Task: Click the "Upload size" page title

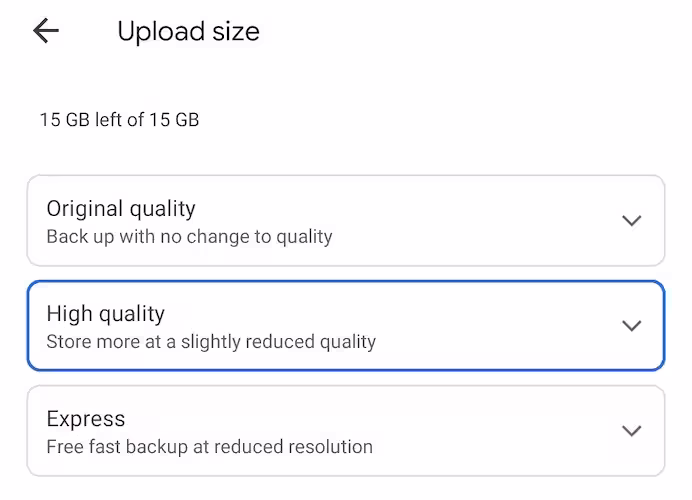Action: point(188,32)
